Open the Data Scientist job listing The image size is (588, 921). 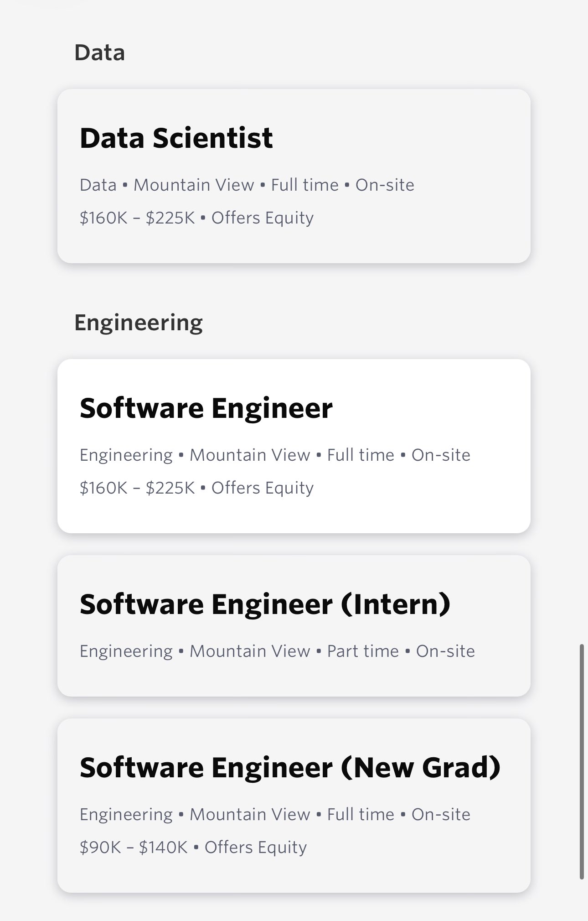176,138
